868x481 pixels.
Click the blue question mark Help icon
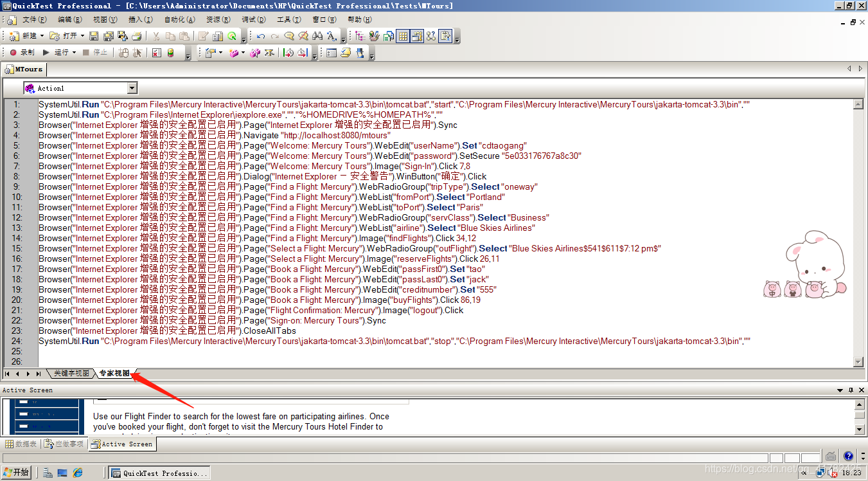click(848, 457)
